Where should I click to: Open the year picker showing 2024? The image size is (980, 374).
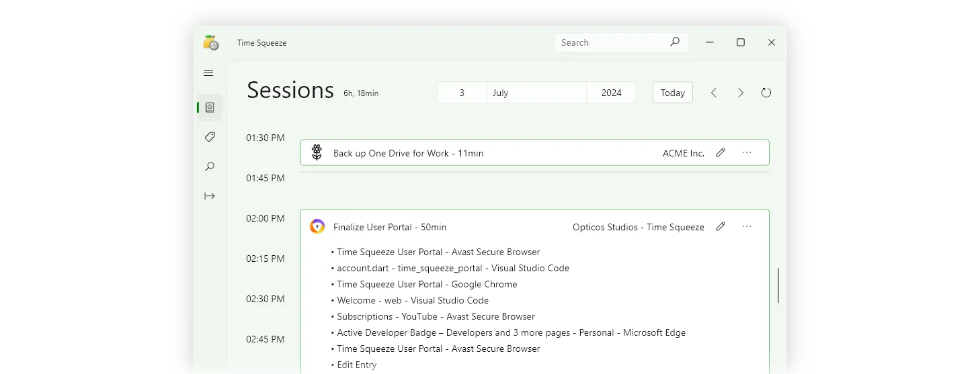[611, 93]
